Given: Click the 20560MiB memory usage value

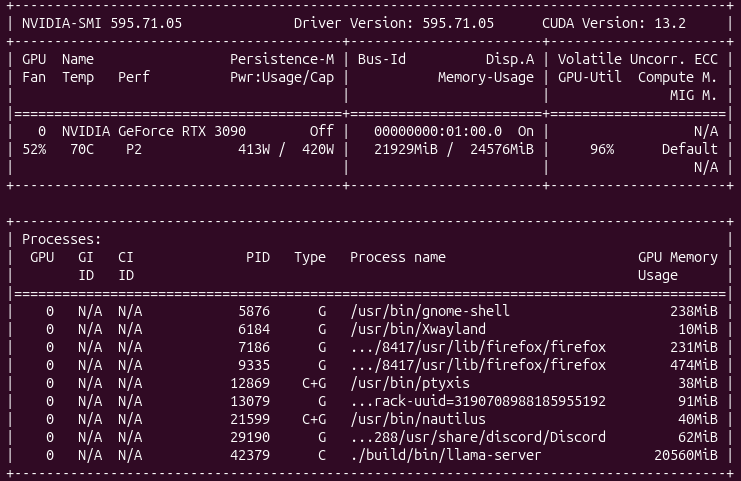Looking at the screenshot, I should pos(686,455).
